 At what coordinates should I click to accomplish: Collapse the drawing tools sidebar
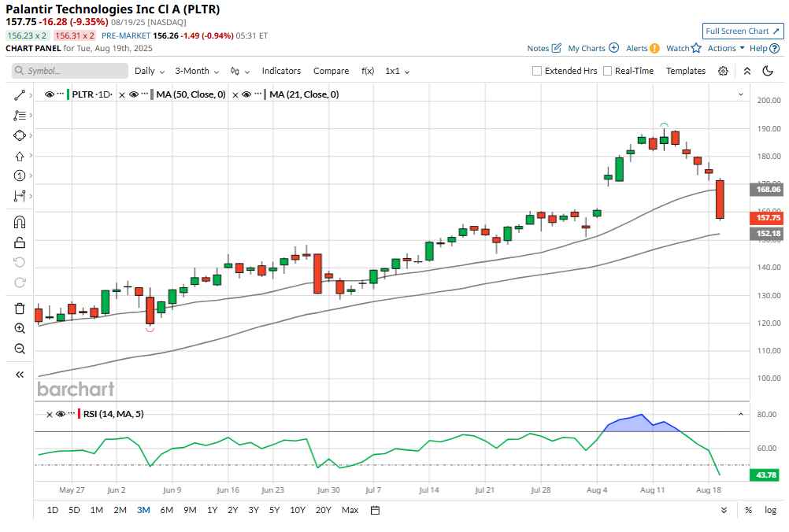(x=20, y=375)
